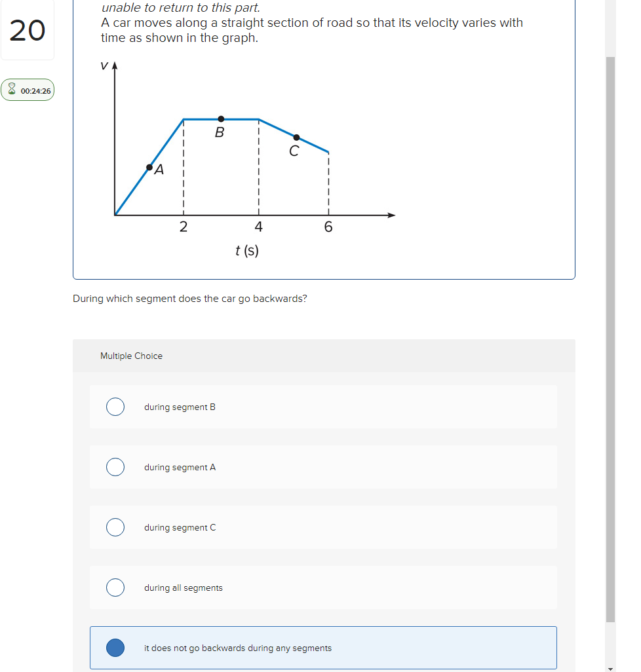Click the tick label '6' on the time axis
This screenshot has width=641, height=672.
point(328,227)
